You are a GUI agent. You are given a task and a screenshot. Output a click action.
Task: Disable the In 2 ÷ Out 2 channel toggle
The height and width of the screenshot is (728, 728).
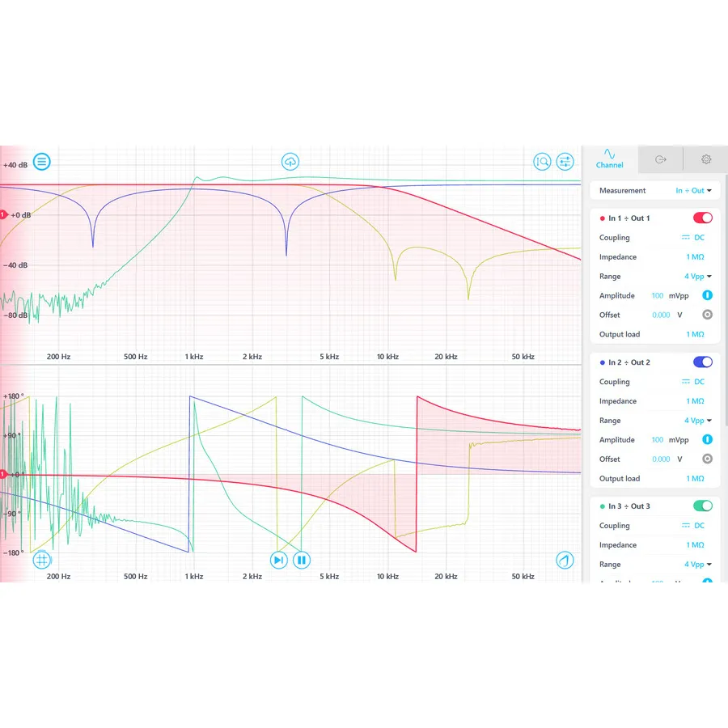(702, 362)
